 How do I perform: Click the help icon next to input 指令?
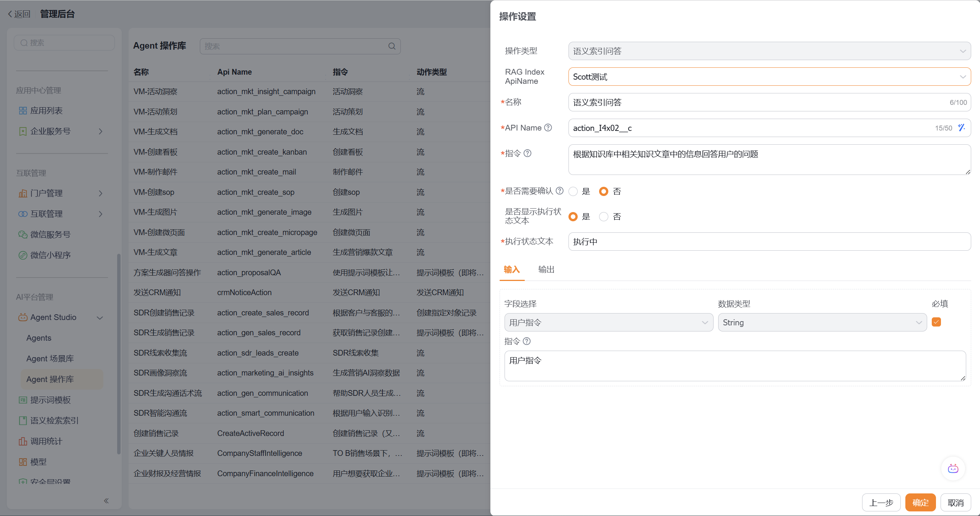pyautogui.click(x=526, y=341)
